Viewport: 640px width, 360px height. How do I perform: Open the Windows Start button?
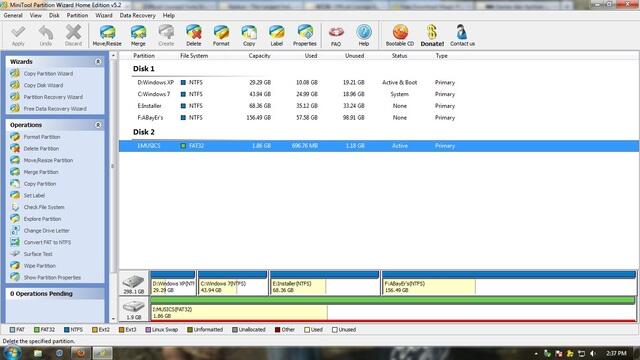pos(12,353)
